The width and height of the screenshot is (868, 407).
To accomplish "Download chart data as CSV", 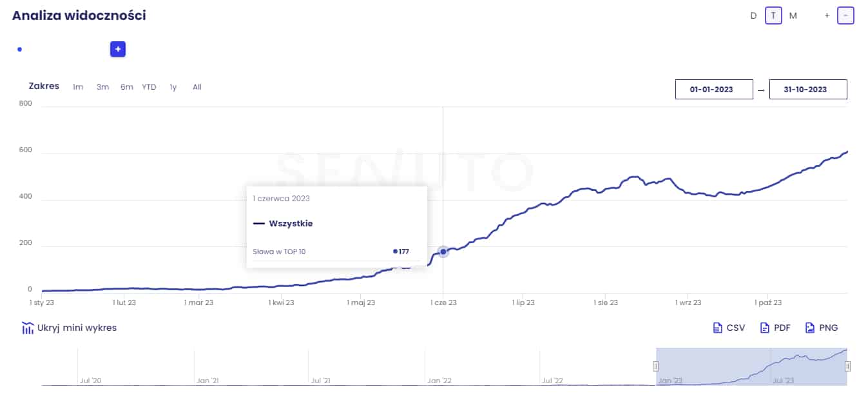I will 729,328.
